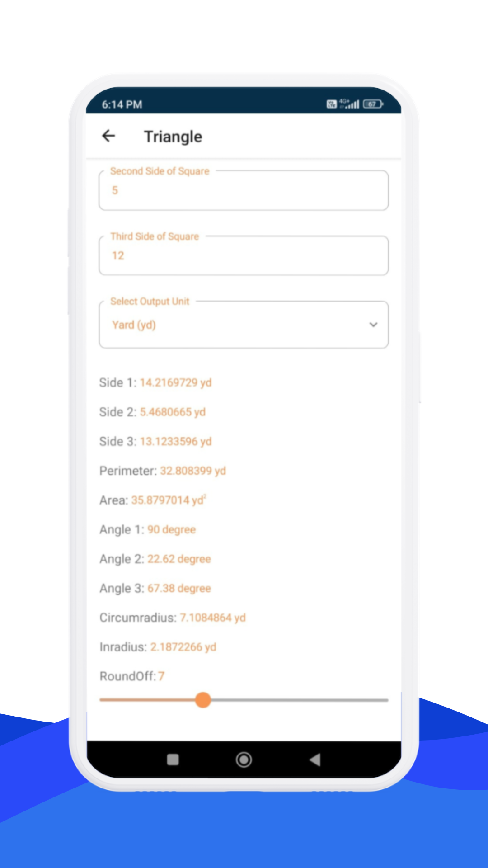Image resolution: width=488 pixels, height=868 pixels.
Task: Tap the Triangle page title
Action: point(173,137)
